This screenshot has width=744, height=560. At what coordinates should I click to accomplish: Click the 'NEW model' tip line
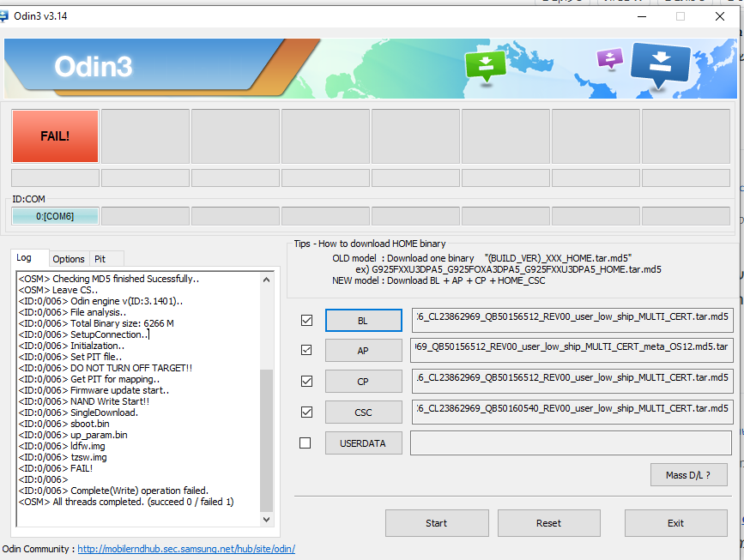439,280
